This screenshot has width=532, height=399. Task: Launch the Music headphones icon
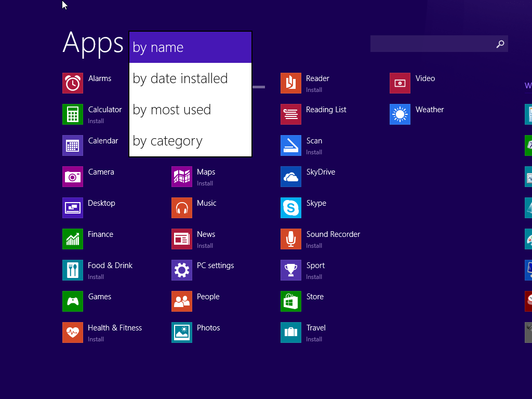pyautogui.click(x=182, y=208)
